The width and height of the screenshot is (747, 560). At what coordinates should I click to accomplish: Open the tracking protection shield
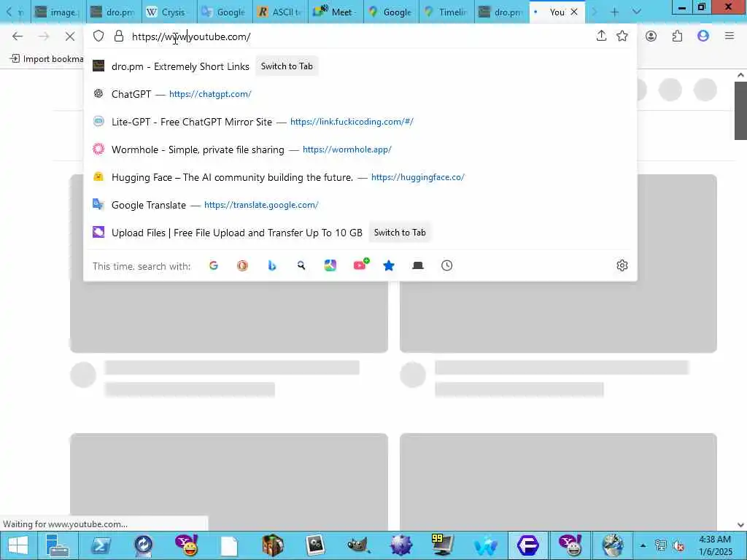(x=98, y=36)
